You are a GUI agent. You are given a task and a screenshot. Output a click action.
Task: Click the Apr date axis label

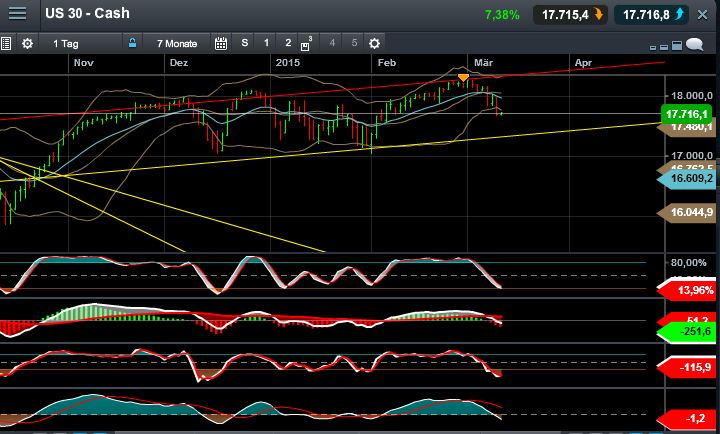coord(583,63)
